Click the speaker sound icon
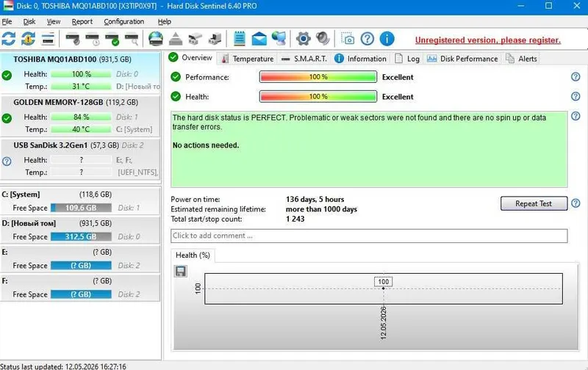Viewport: 588px width, 370px height. tap(323, 39)
